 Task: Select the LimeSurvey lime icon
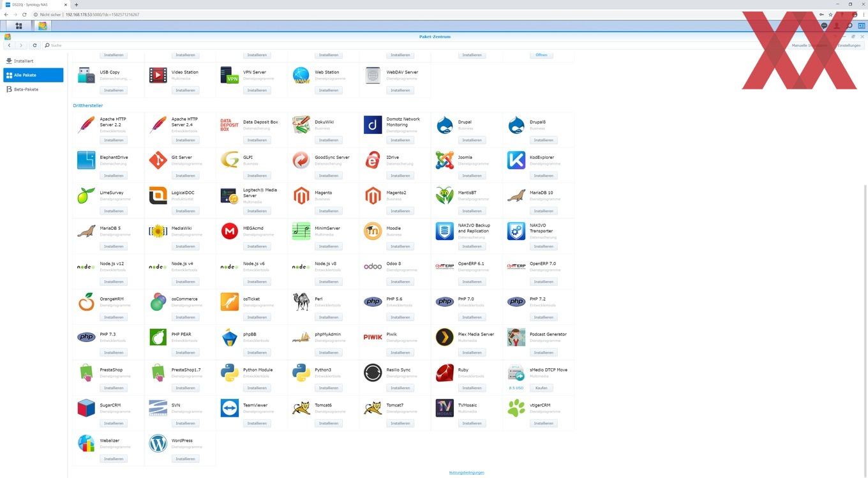(x=86, y=195)
